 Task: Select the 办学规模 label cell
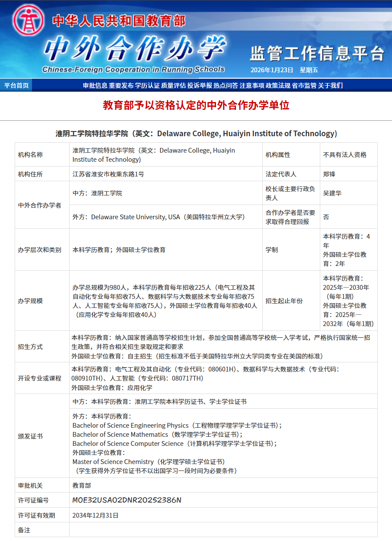42,301
